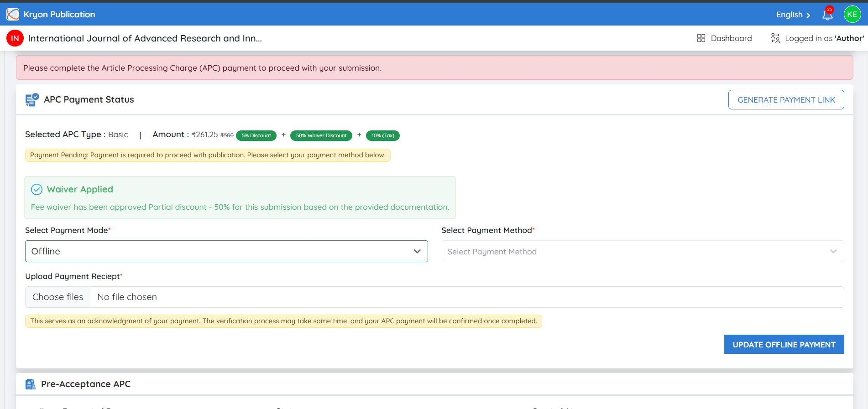Click the Payment Pending notice text
The image size is (868, 409).
point(208,155)
